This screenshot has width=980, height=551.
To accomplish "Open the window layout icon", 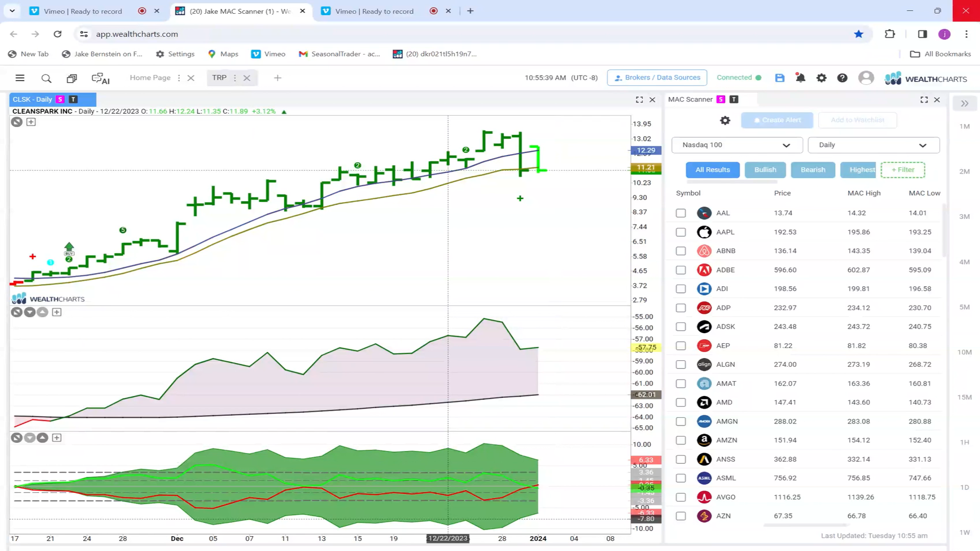I will [71, 78].
